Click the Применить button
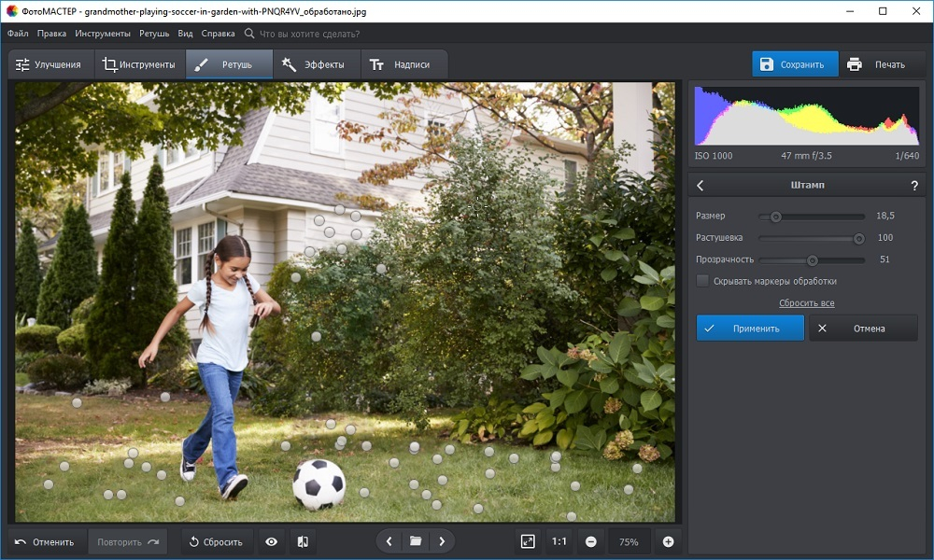Viewport: 934px width, 560px height. click(750, 328)
